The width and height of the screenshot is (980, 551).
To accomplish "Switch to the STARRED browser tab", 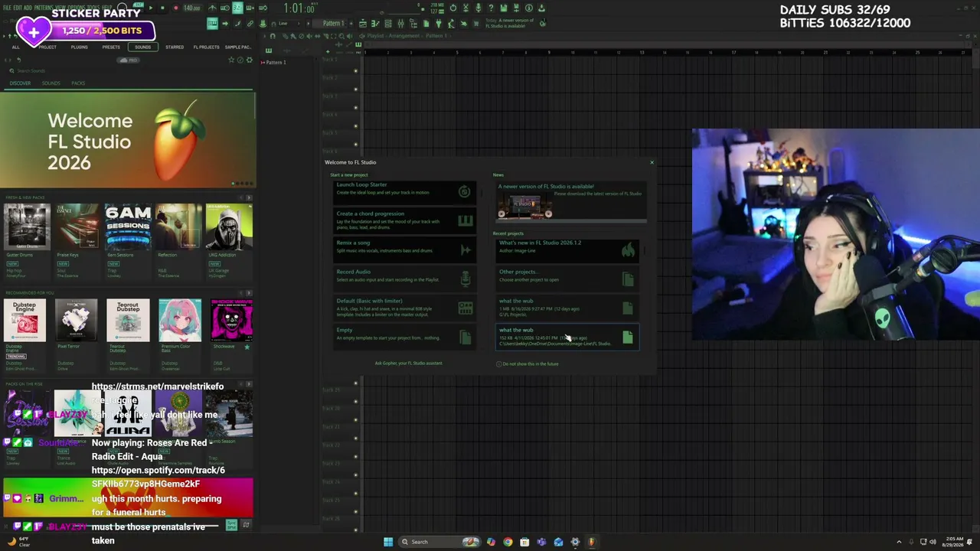I will click(175, 47).
